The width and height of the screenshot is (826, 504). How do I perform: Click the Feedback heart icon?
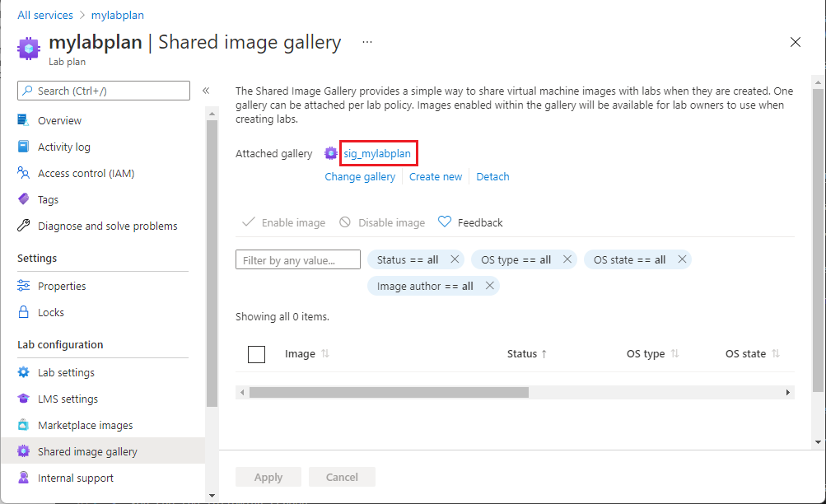click(445, 222)
